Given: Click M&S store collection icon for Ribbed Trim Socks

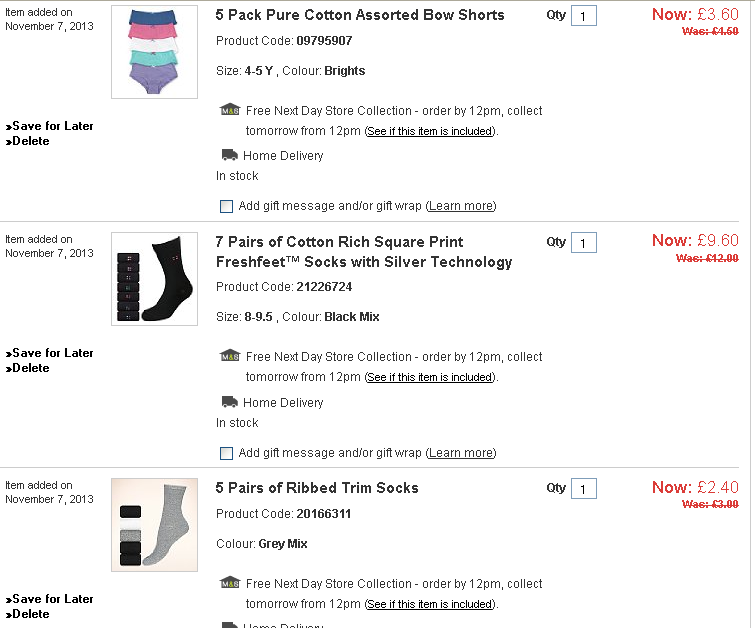Looking at the screenshot, I should [x=229, y=583].
